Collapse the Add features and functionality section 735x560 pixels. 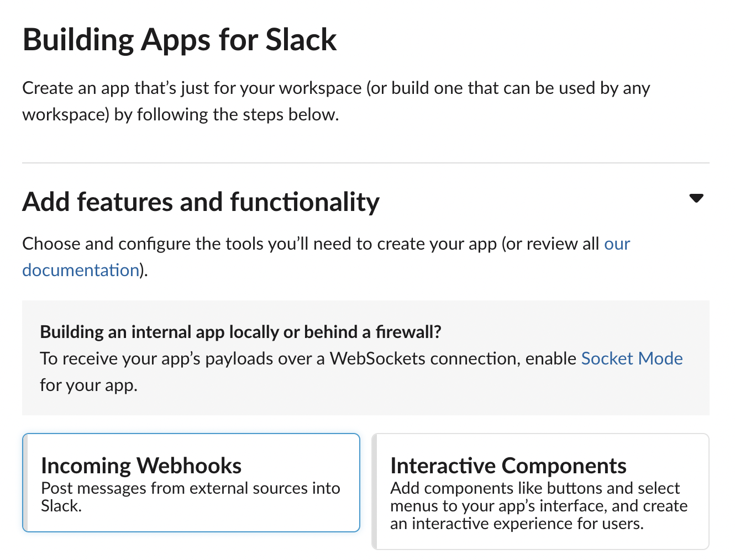696,198
